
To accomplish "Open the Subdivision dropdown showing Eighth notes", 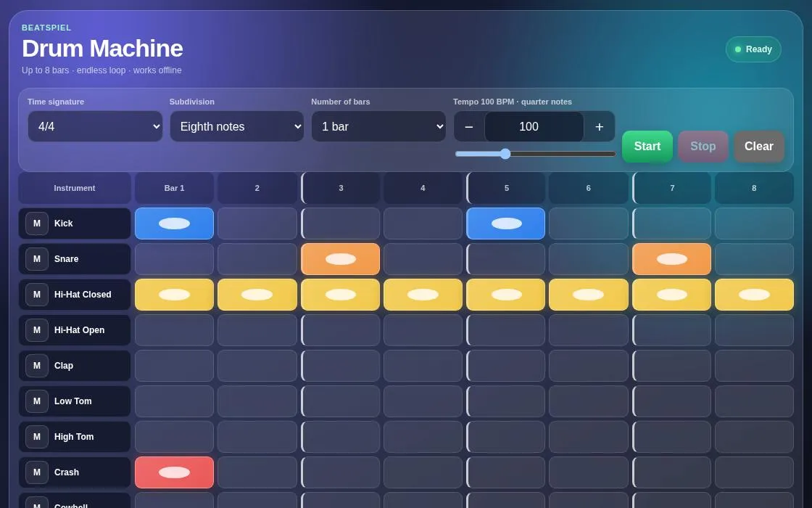I will [x=236, y=126].
